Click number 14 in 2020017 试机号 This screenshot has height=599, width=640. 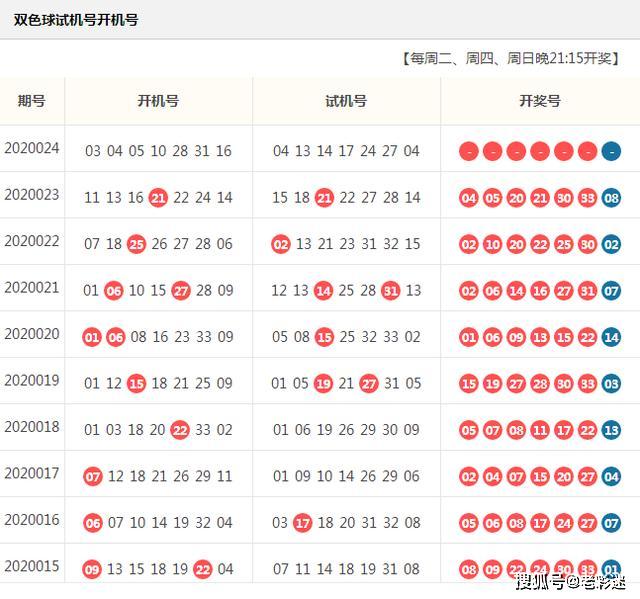(x=346, y=476)
